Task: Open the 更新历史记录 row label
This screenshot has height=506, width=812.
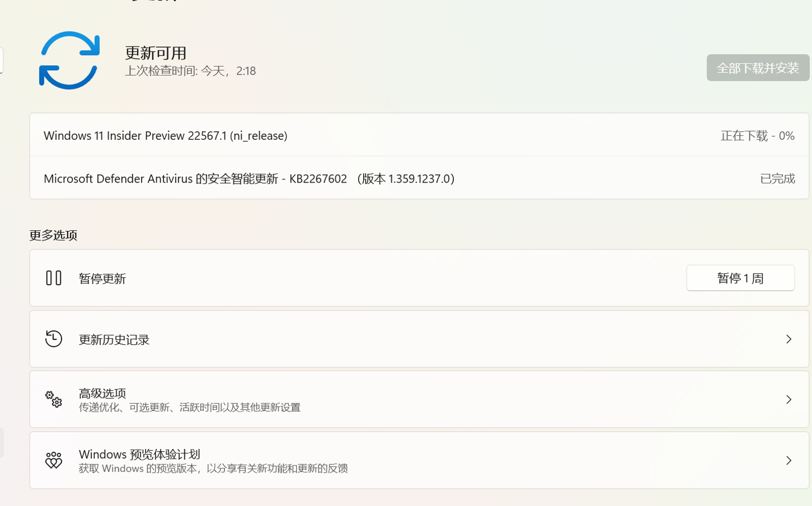Action: tap(114, 339)
